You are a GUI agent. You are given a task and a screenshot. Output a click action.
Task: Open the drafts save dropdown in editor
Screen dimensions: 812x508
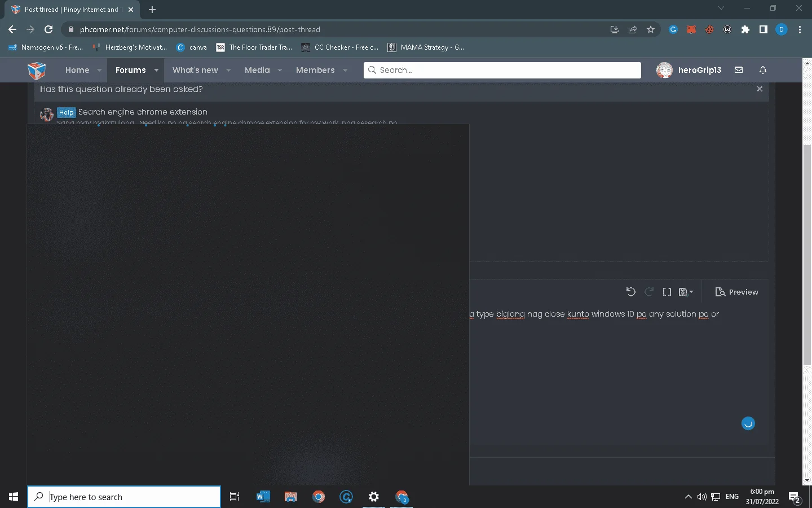point(686,292)
